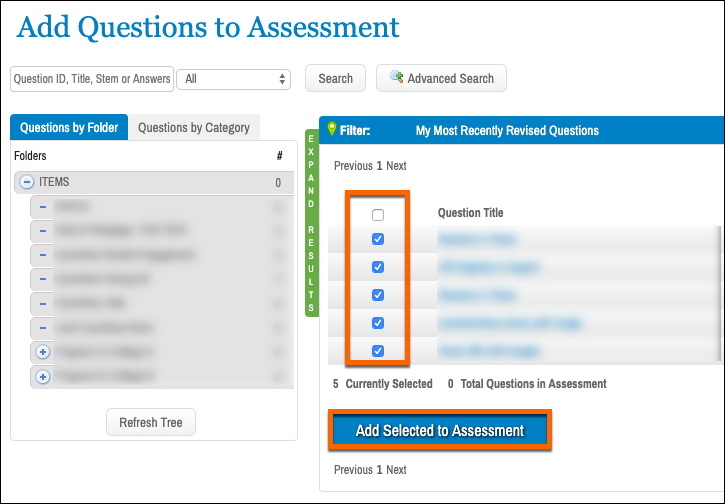Collapse the ITEMS root folder icon

pos(26,183)
